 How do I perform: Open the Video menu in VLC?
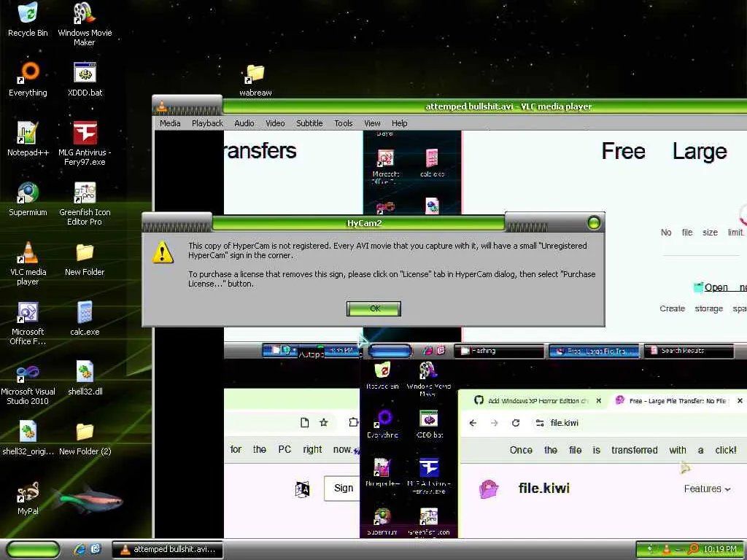coord(275,123)
